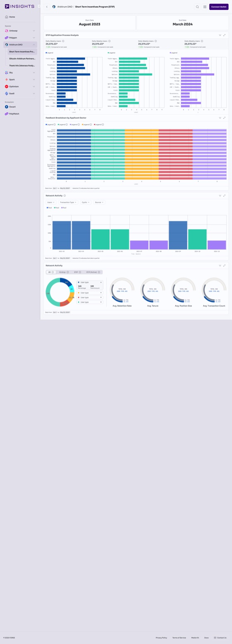Viewport: 232px width, 644px height.
Task: Click info icon beside Network Activity bar chart title
Action: (65, 195)
